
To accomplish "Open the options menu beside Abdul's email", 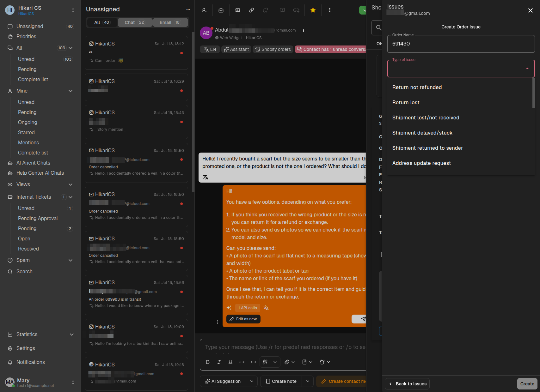I will click(x=304, y=31).
